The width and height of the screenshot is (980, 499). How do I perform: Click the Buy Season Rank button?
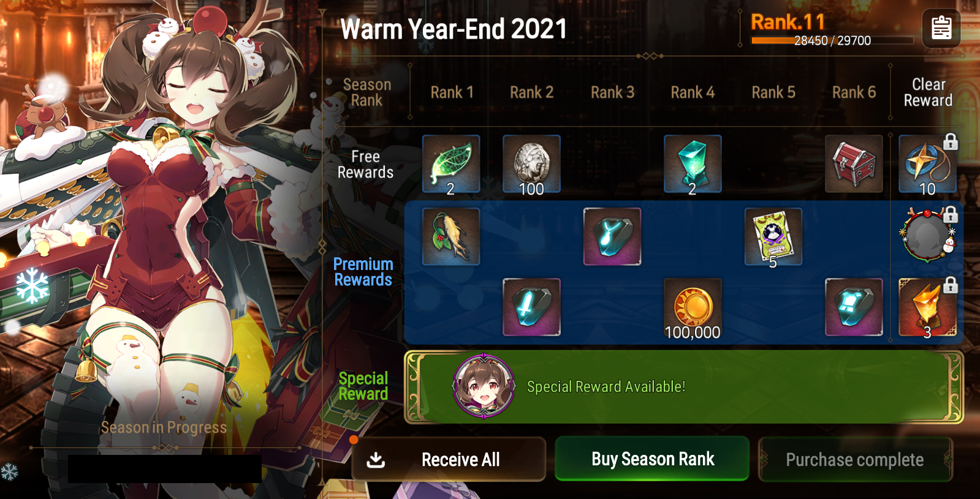(x=652, y=459)
